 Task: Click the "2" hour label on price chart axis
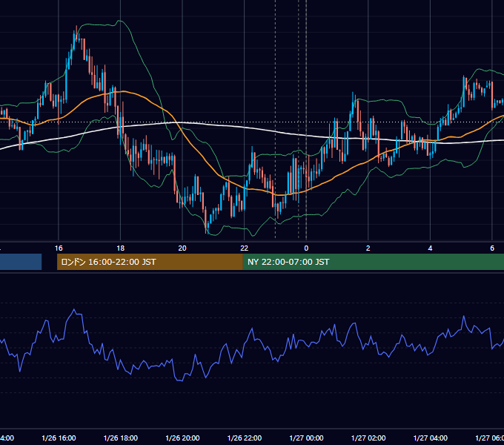click(368, 248)
